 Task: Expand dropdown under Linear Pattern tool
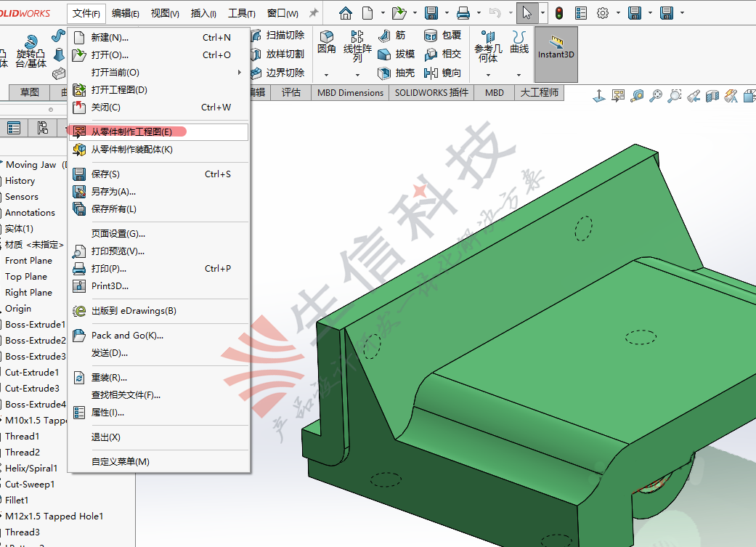(357, 75)
